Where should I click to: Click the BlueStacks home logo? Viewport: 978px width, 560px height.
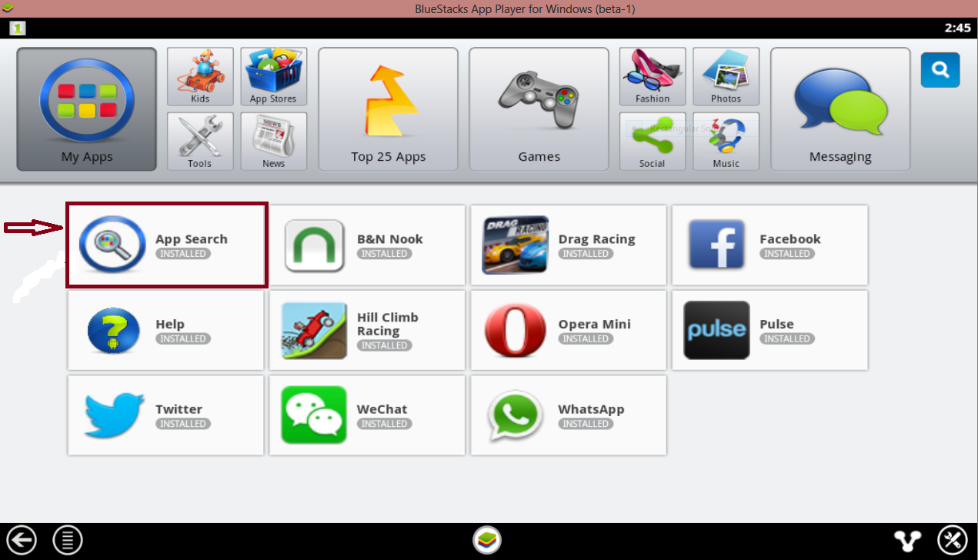[x=487, y=540]
